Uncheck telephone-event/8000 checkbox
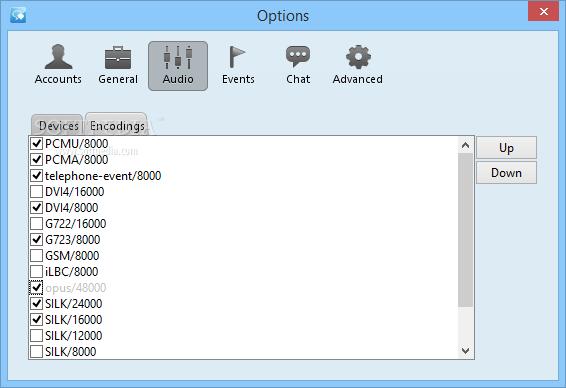The width and height of the screenshot is (566, 388). pos(36,176)
